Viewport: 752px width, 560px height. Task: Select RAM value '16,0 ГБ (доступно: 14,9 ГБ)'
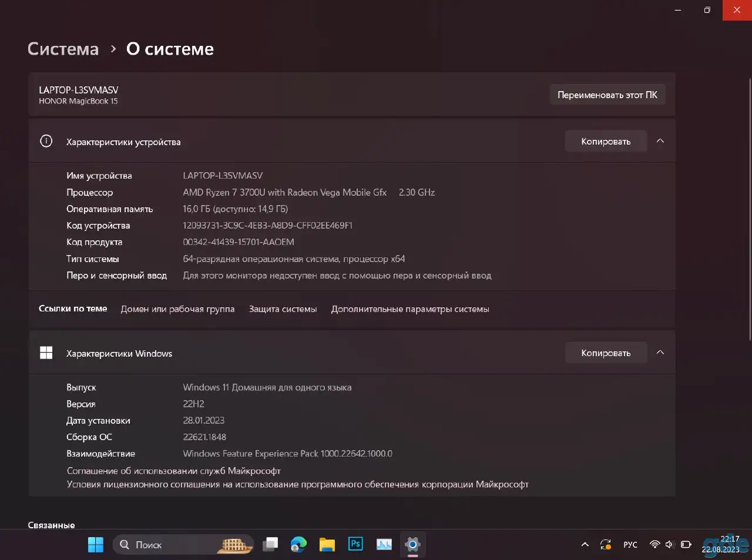(x=235, y=209)
